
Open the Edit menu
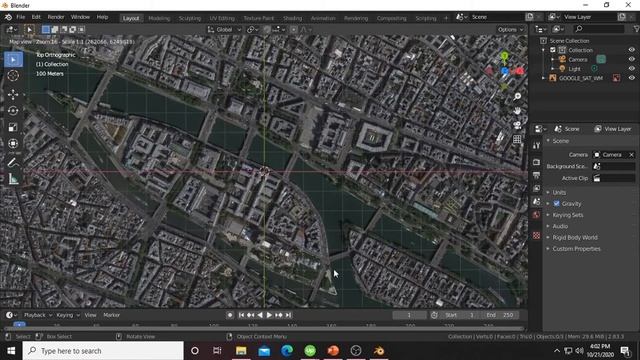[x=36, y=17]
